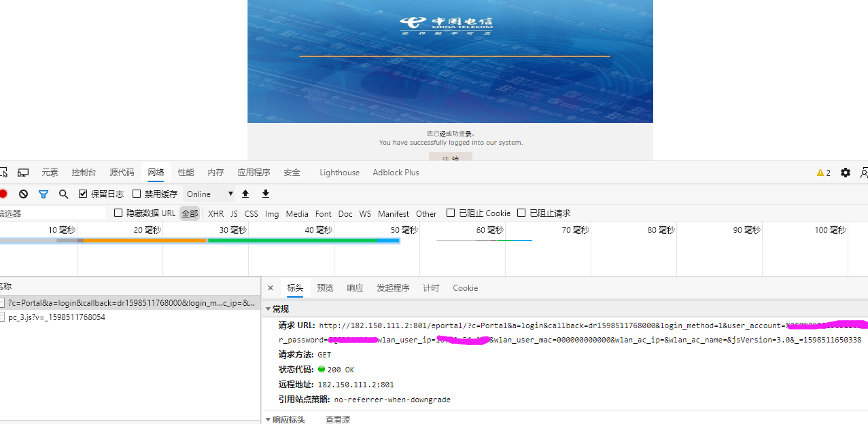The image size is (868, 424).
Task: Toggle the funnel filter icon
Action: point(44,194)
